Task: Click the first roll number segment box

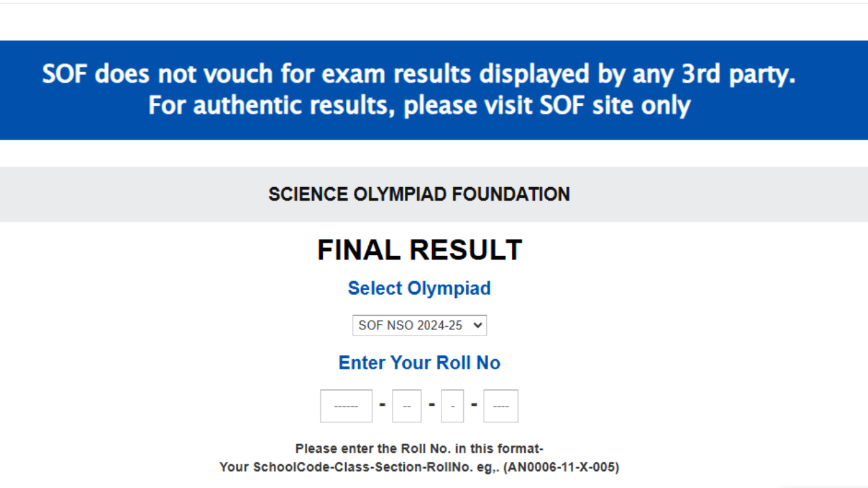Action: point(346,405)
